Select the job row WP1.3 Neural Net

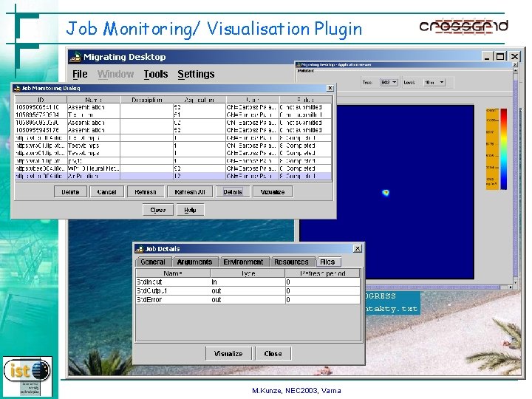pos(173,168)
